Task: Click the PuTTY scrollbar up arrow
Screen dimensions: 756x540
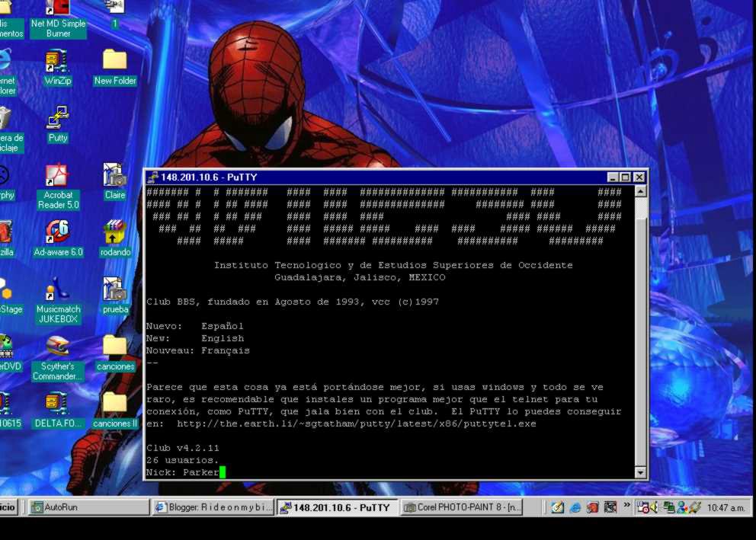Action: [640, 192]
